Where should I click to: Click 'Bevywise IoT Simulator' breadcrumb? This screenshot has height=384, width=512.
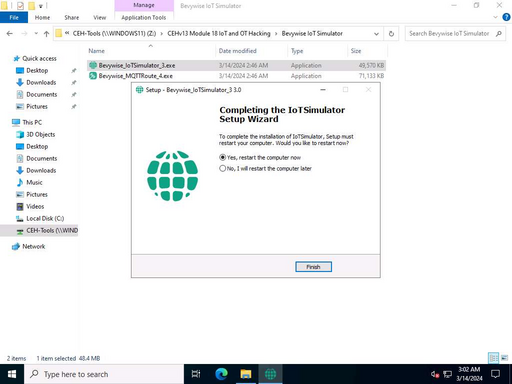pyautogui.click(x=312, y=33)
